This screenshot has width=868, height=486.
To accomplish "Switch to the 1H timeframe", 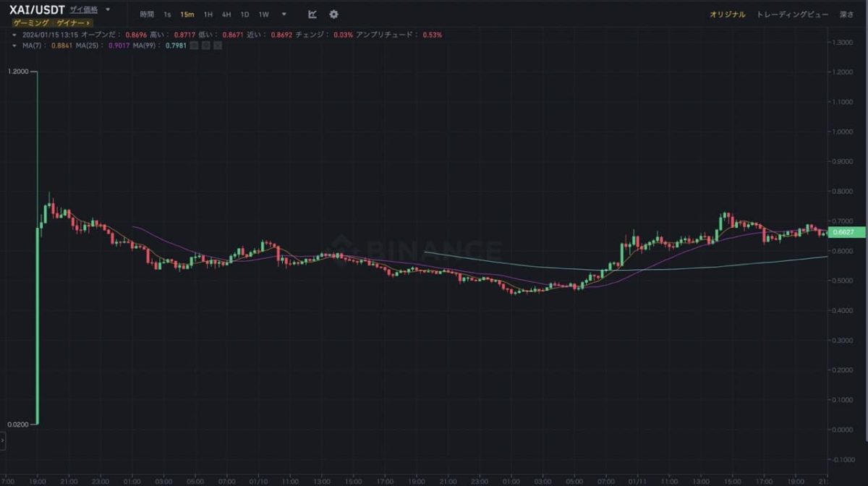I will point(208,14).
